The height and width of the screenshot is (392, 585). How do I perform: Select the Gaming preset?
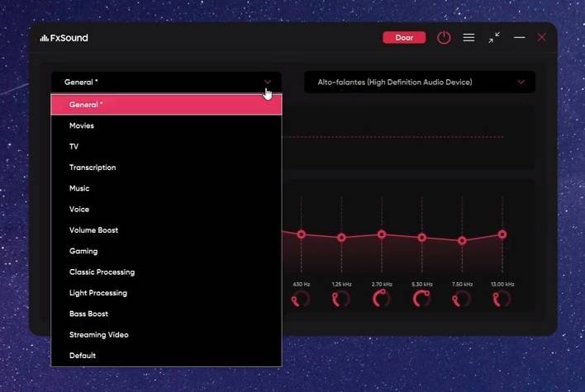[166, 251]
